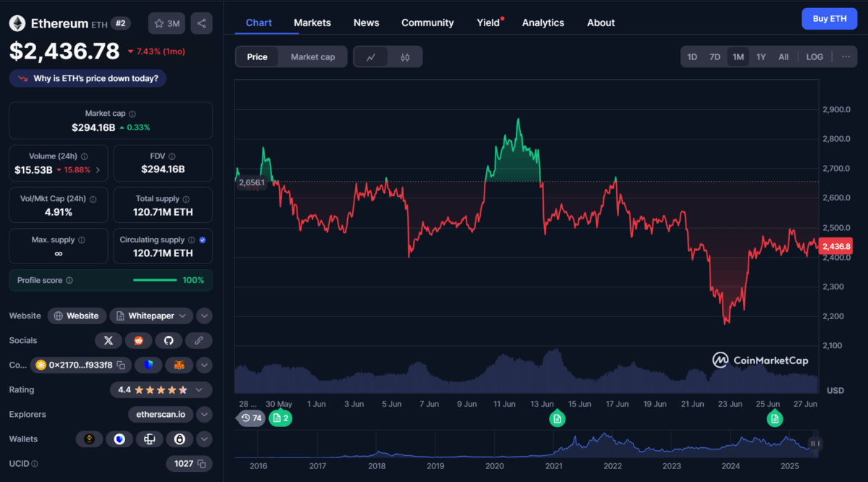Show info tooltip for Profile score
868x482 pixels.
(x=69, y=281)
